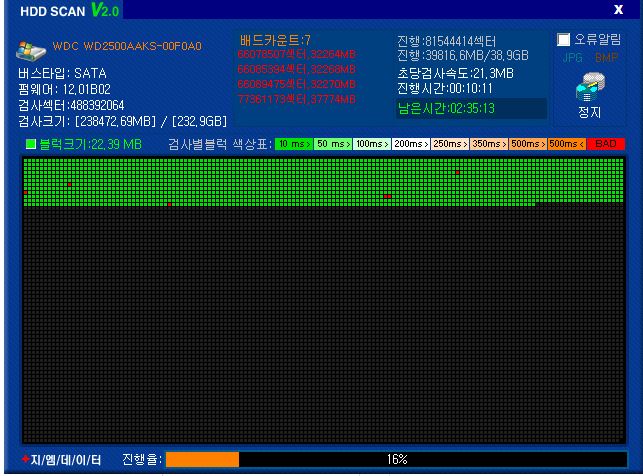Click the JPG save option
The width and height of the screenshot is (643, 476).
(572, 58)
